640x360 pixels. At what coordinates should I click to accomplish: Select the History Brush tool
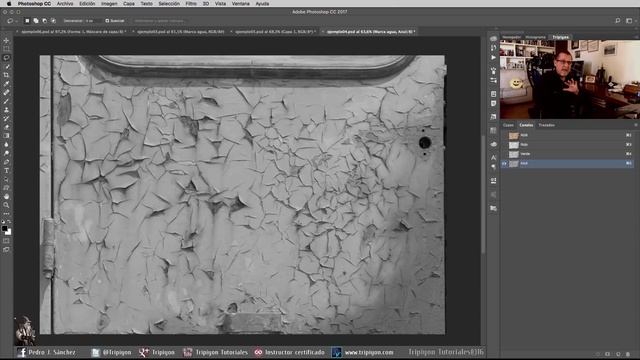6,118
